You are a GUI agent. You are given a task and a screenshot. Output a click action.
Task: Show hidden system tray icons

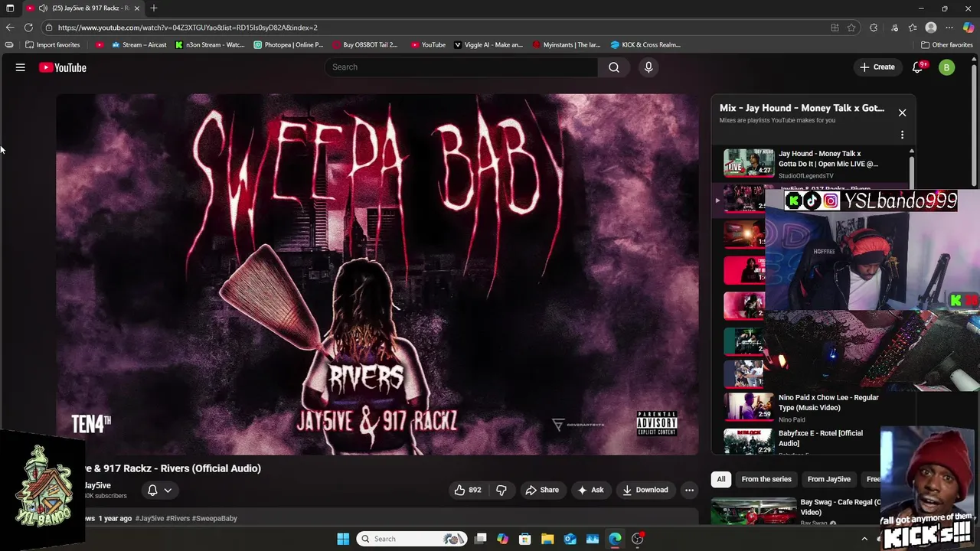864,539
